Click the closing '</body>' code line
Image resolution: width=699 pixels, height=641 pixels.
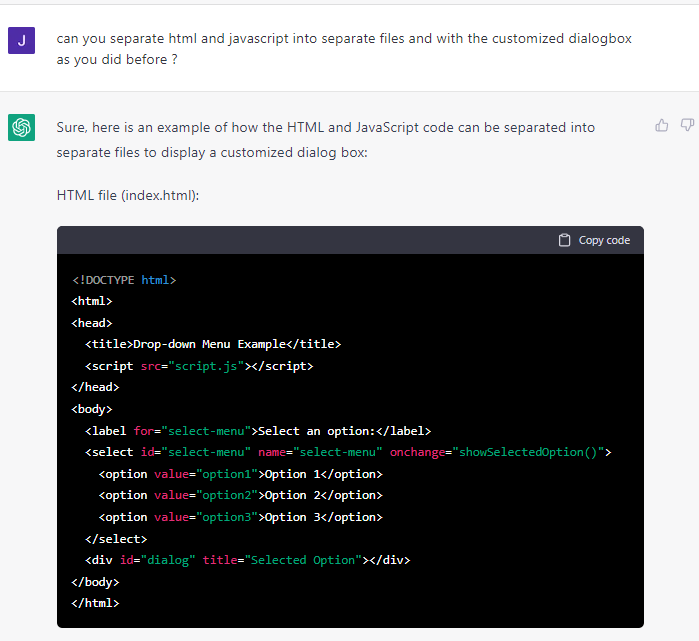click(x=95, y=582)
